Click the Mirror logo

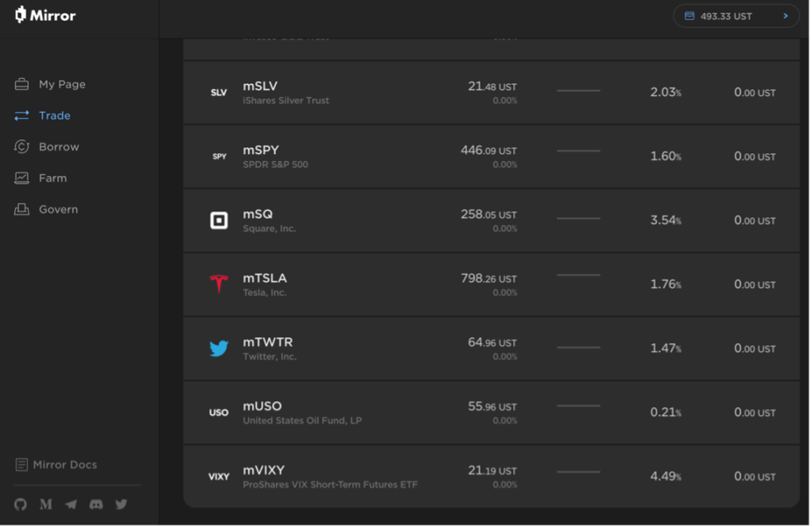[45, 15]
